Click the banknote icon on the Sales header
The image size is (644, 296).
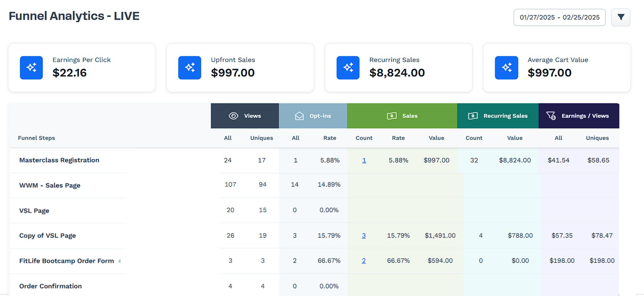click(392, 116)
